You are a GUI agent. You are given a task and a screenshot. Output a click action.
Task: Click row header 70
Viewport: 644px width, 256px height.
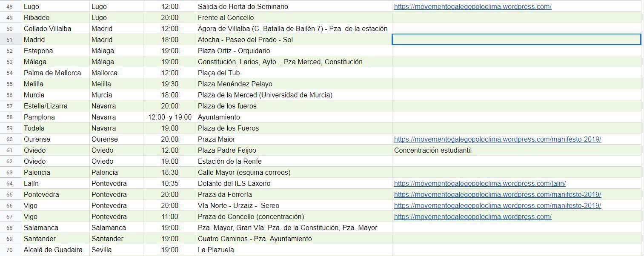[x=10, y=250]
